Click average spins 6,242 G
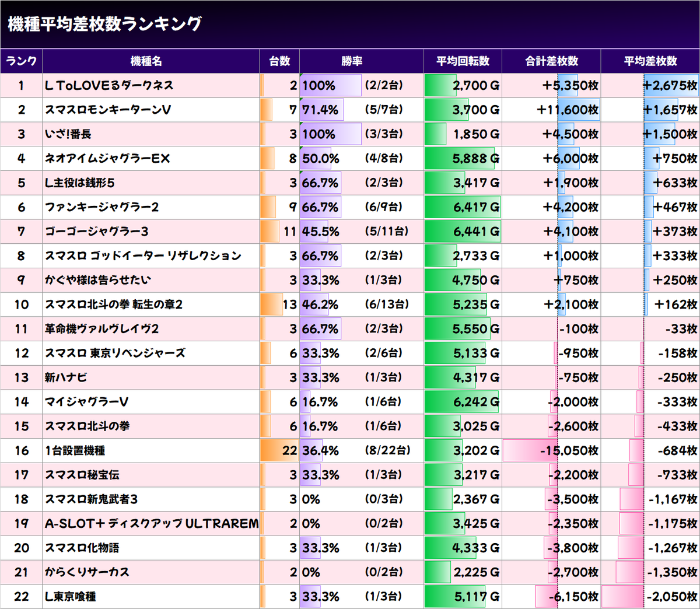 (477, 402)
